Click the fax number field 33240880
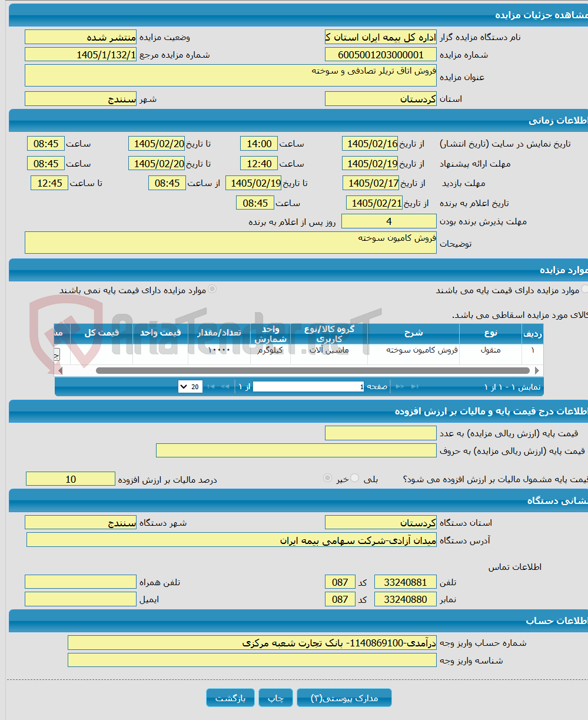The height and width of the screenshot is (720, 588). (406, 599)
